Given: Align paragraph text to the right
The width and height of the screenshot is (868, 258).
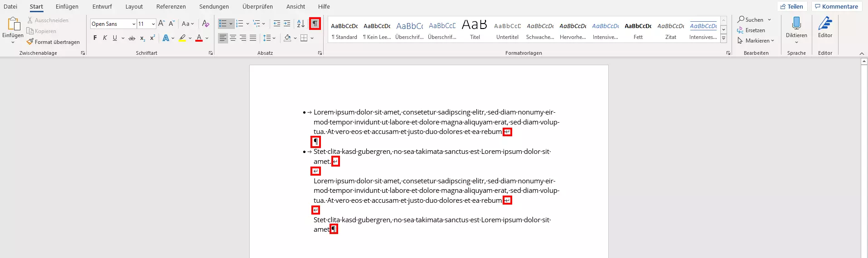Looking at the screenshot, I should (243, 38).
